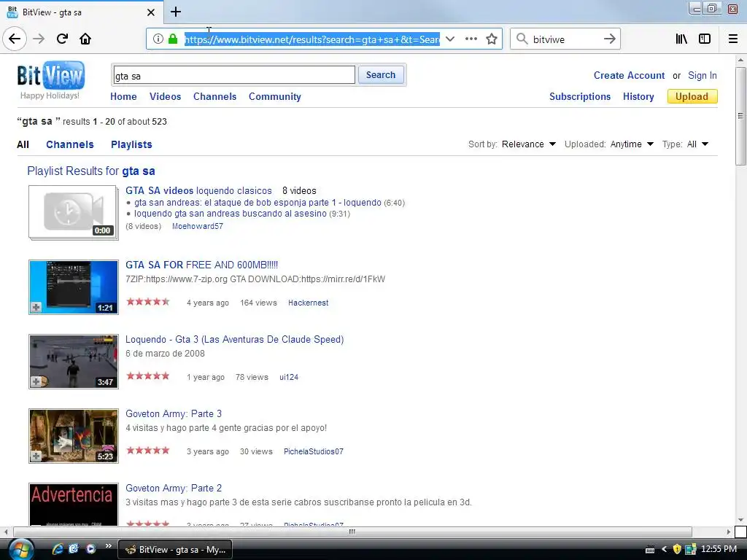747x560 pixels.
Task: Click the green secure padlock icon
Action: coord(173,39)
